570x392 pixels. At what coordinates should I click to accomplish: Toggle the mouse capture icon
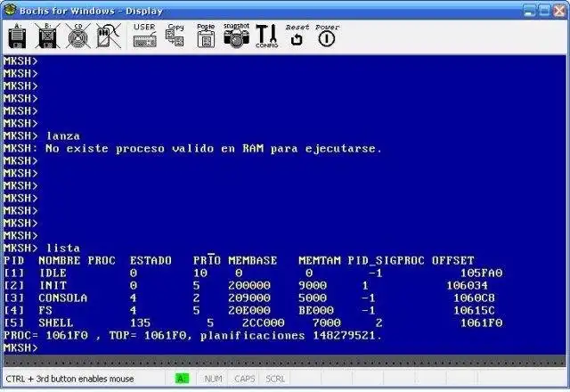pos(109,37)
